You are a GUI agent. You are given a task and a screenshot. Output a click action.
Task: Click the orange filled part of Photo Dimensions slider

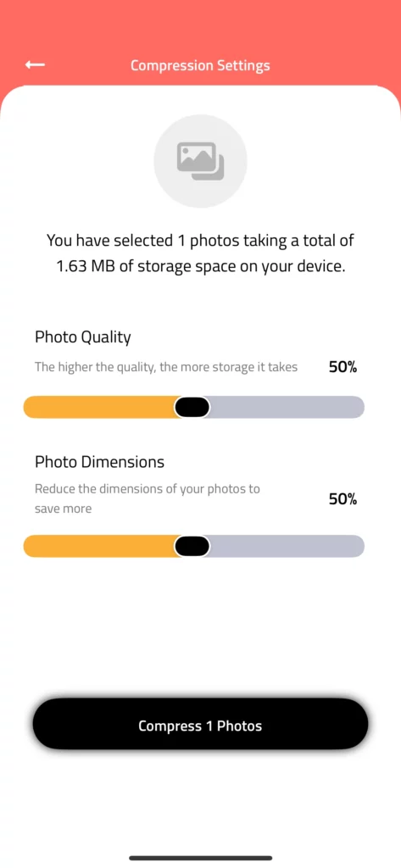click(100, 546)
